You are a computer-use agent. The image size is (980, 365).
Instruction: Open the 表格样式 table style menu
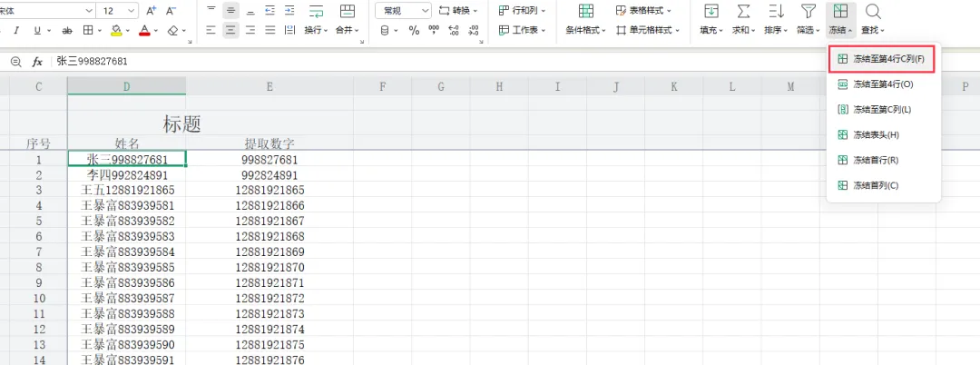click(x=643, y=11)
